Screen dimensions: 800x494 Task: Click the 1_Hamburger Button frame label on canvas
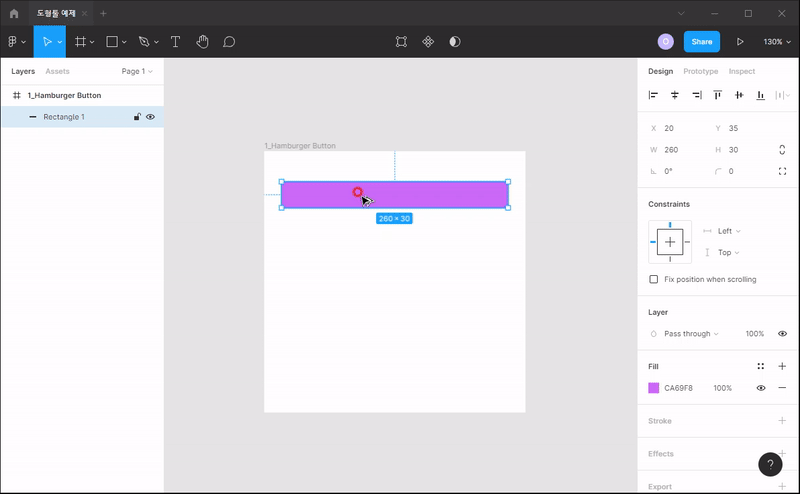pyautogui.click(x=300, y=146)
